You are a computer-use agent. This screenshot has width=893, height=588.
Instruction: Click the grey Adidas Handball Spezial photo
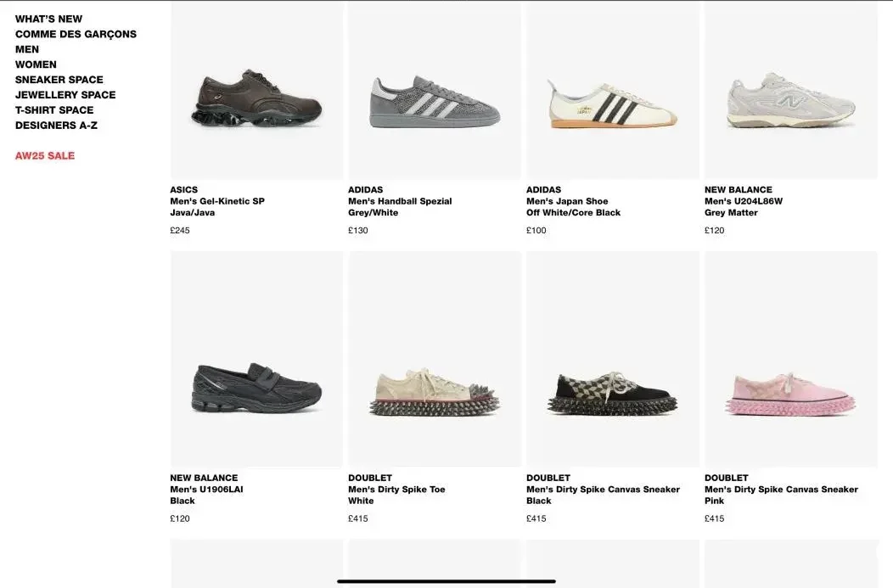coord(435,102)
